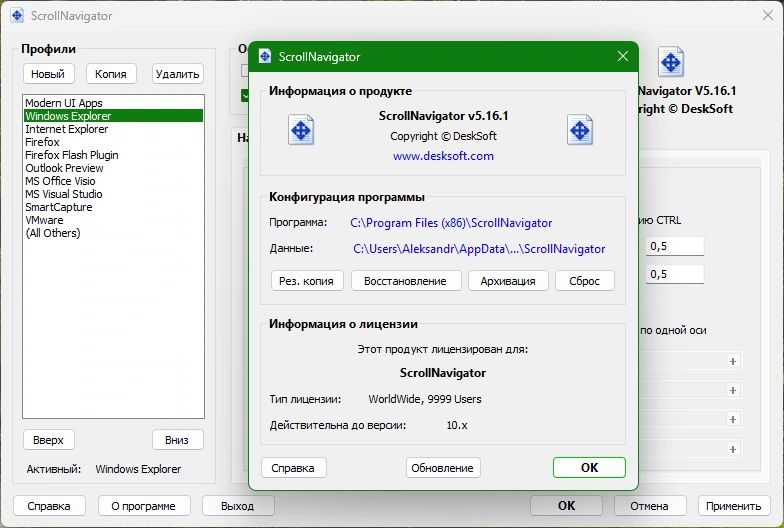Open the C:\Program Files (x86)\ScrollNavigator path
The width and height of the screenshot is (784, 528).
click(x=451, y=223)
